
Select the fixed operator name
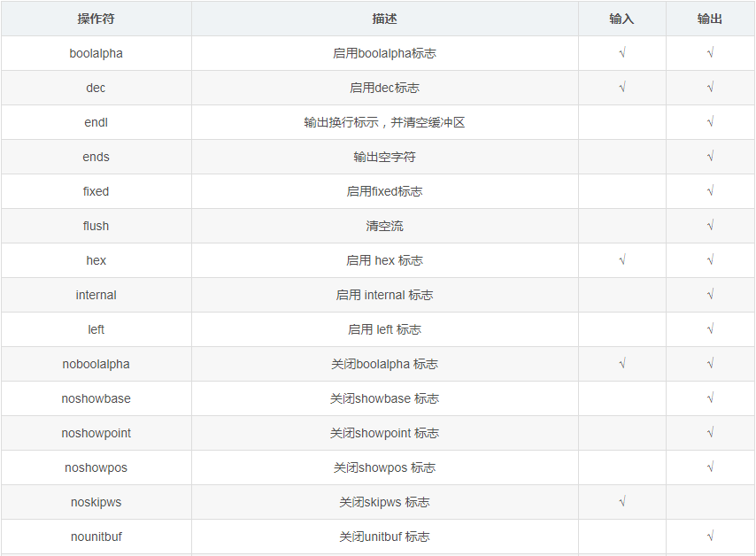(x=96, y=191)
